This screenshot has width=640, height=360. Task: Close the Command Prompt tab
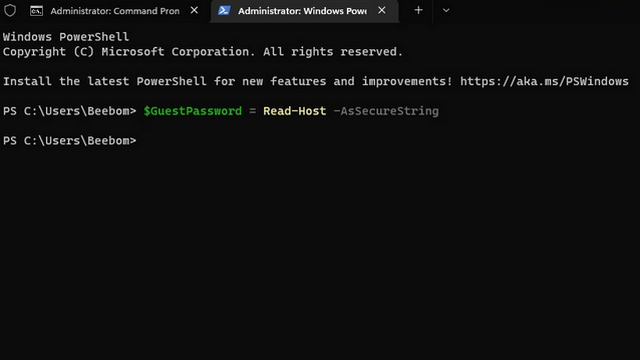pos(194,11)
